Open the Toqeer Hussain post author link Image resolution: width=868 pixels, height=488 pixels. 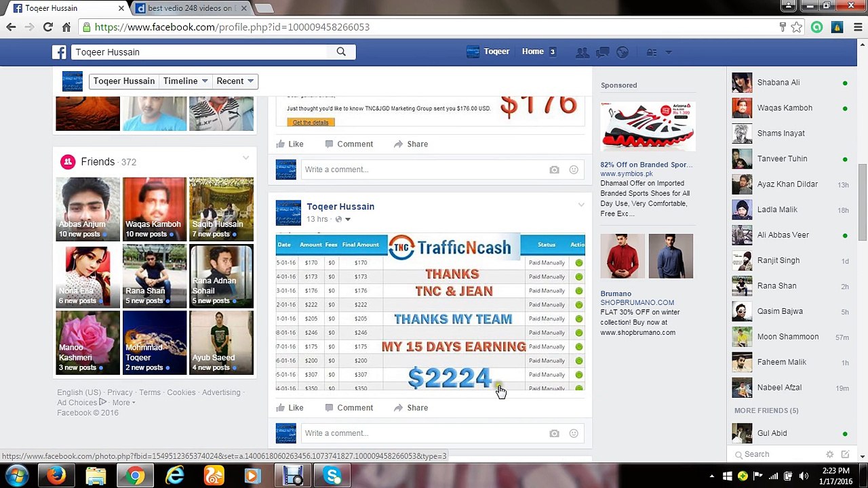click(340, 207)
